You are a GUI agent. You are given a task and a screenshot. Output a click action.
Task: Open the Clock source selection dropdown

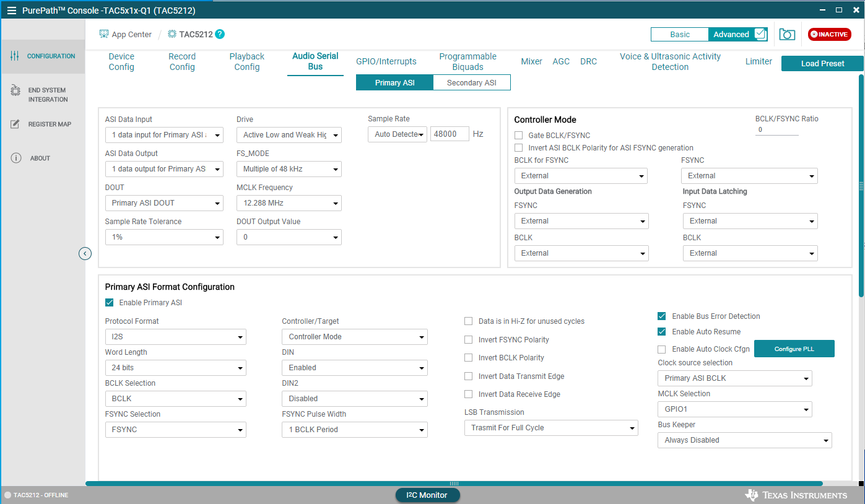tap(735, 378)
